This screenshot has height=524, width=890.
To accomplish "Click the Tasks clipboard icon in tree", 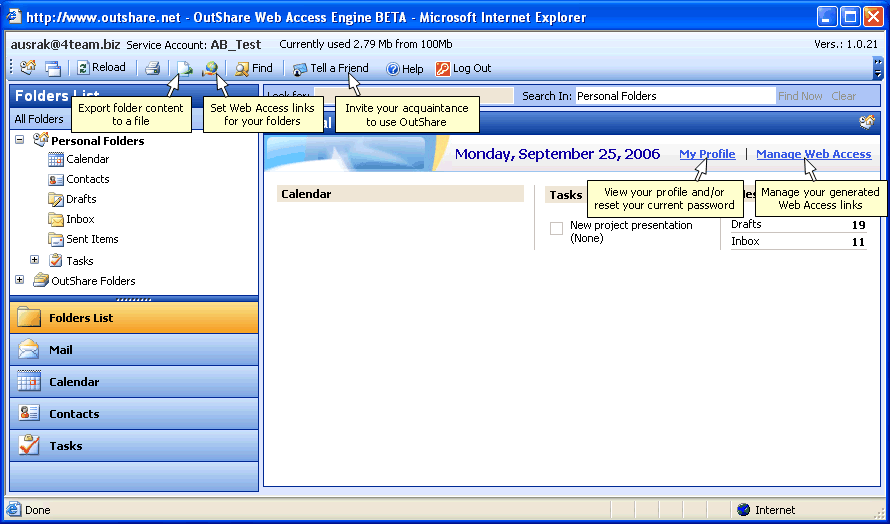I will click(56, 260).
